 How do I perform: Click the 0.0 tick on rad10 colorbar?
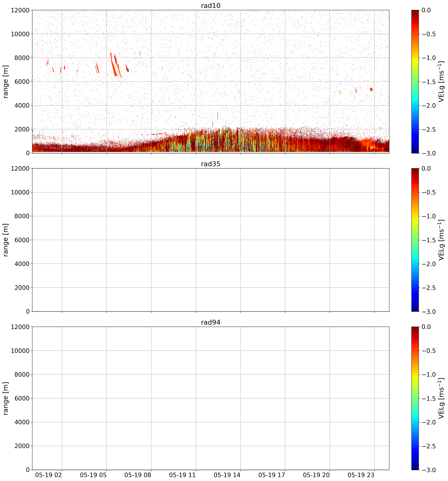[x=426, y=10]
